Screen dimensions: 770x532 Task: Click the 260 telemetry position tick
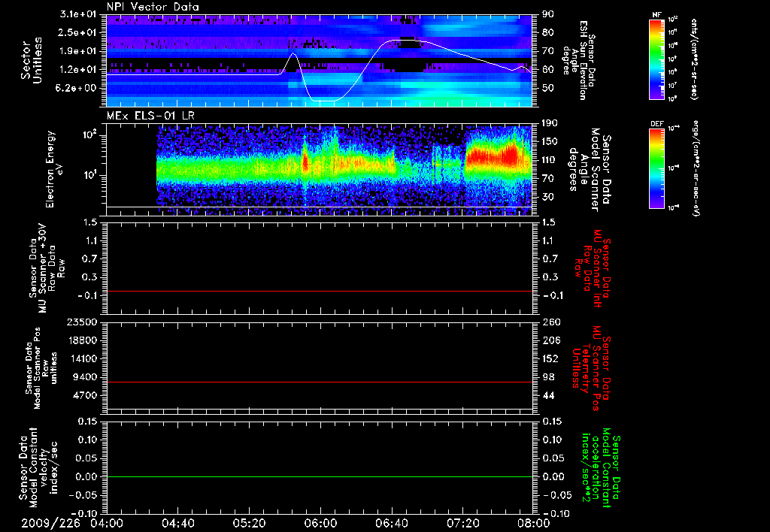click(x=550, y=322)
